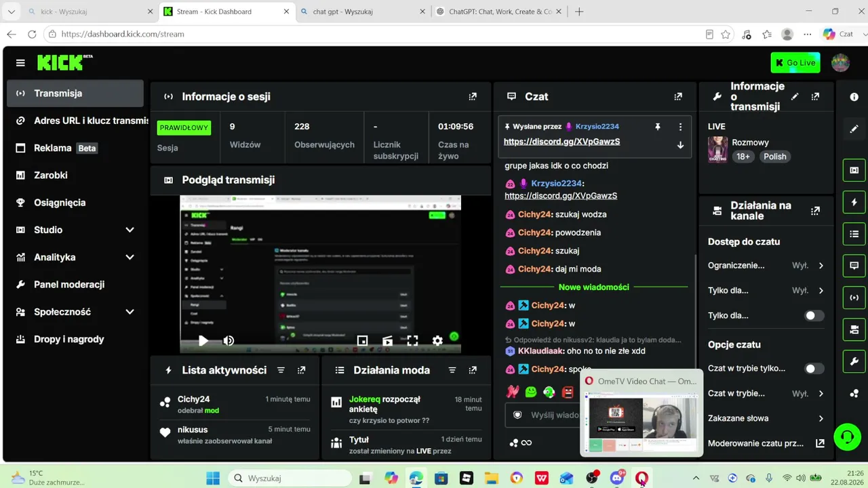The height and width of the screenshot is (488, 868).
Task: Open stream preview player settings gear
Action: pos(437,341)
